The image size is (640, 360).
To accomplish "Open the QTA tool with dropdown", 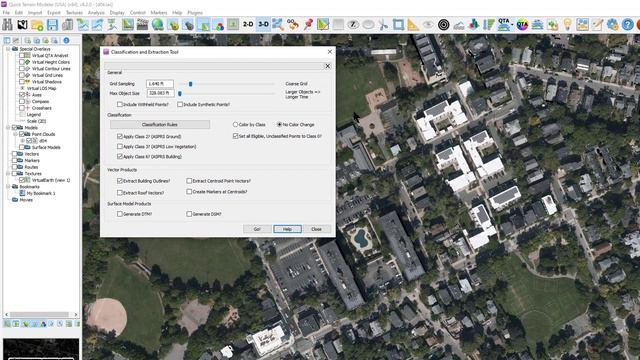I will click(x=505, y=25).
